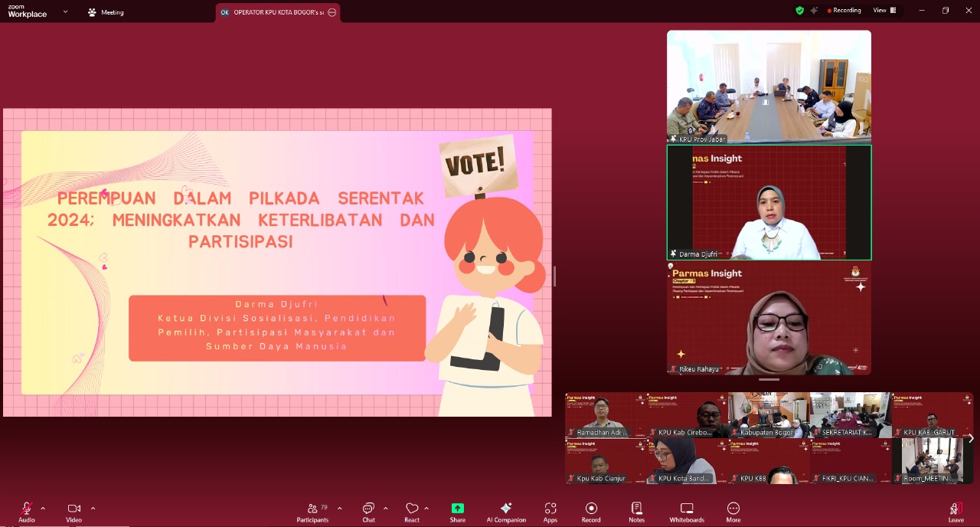
Task: Open the View layout menu
Action: point(884,11)
